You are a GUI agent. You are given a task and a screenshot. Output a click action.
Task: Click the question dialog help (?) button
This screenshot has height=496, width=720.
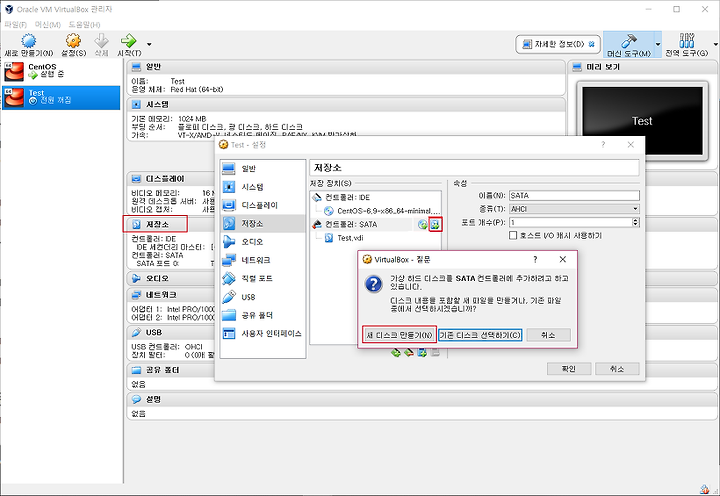[x=535, y=259]
